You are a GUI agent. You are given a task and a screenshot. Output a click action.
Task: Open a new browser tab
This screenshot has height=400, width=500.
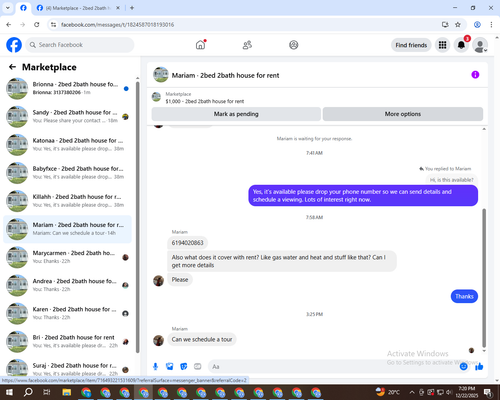[x=132, y=8]
